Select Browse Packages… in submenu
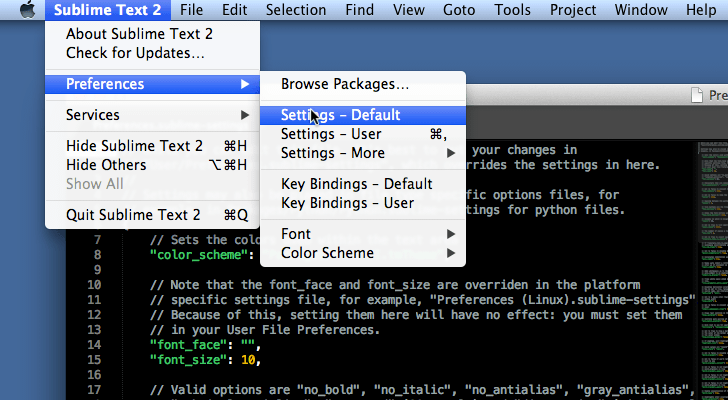 click(363, 84)
